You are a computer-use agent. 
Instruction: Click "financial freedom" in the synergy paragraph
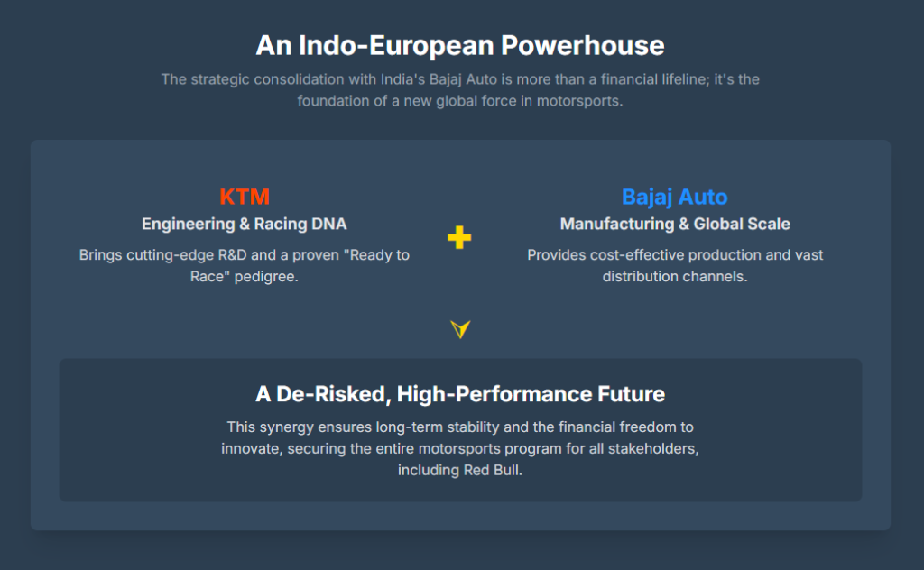[579, 427]
